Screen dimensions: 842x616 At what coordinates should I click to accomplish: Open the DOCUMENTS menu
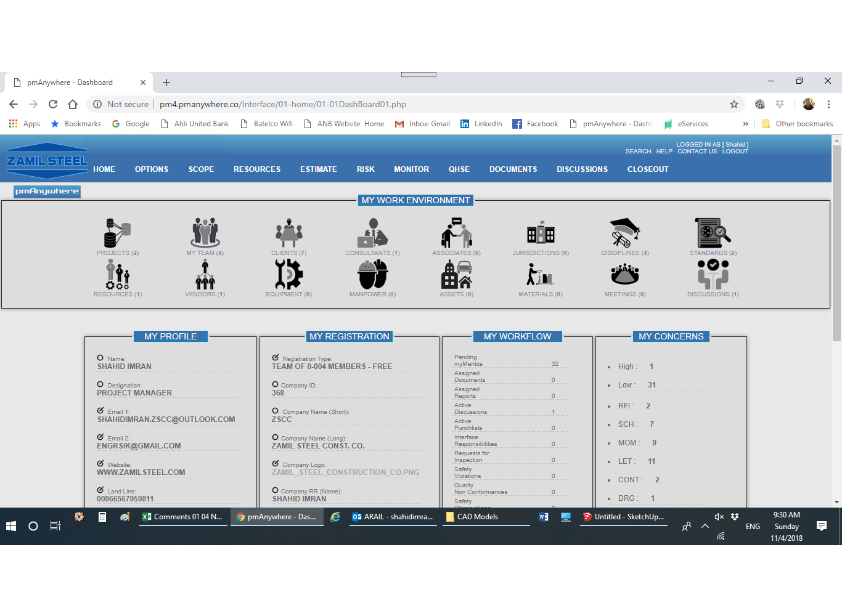click(513, 169)
